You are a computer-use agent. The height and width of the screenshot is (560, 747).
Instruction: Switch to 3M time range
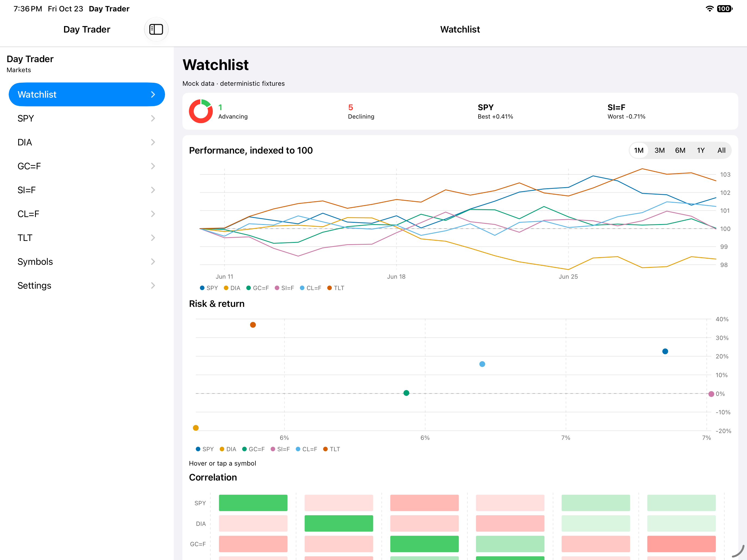(660, 150)
